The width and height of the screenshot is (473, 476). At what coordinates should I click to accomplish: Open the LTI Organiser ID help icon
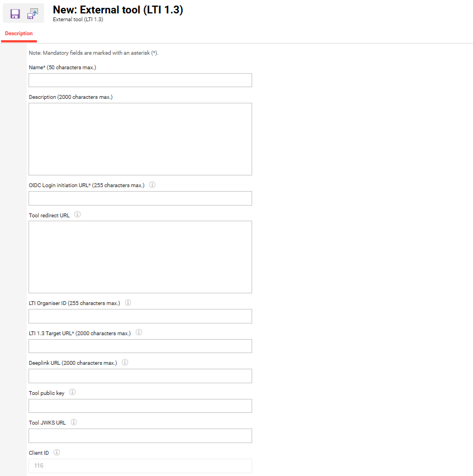pos(127,302)
